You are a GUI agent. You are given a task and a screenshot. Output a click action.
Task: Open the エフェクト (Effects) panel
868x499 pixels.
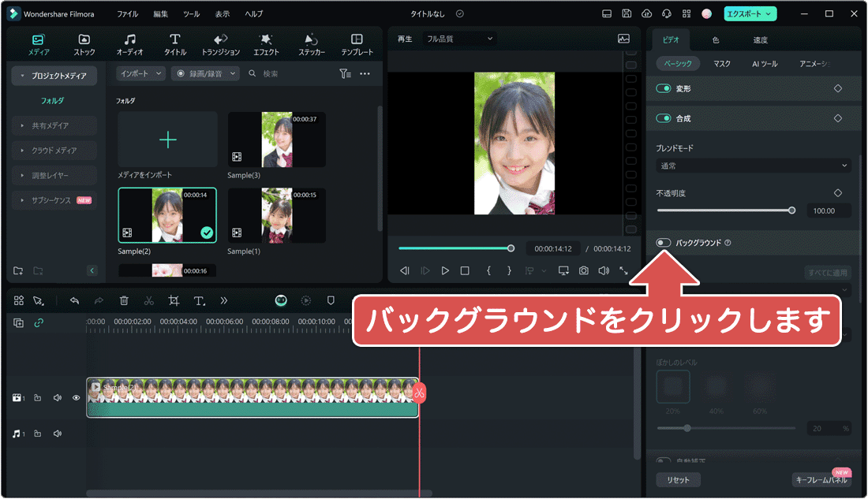tap(266, 41)
